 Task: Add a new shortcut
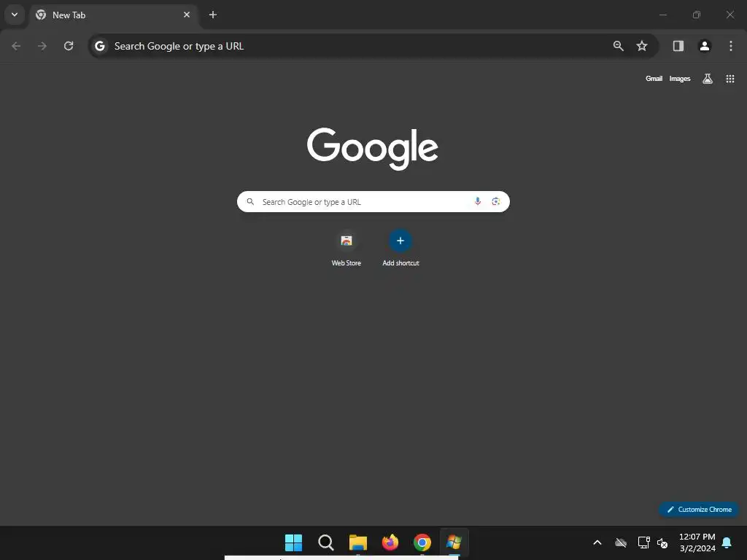click(x=400, y=249)
